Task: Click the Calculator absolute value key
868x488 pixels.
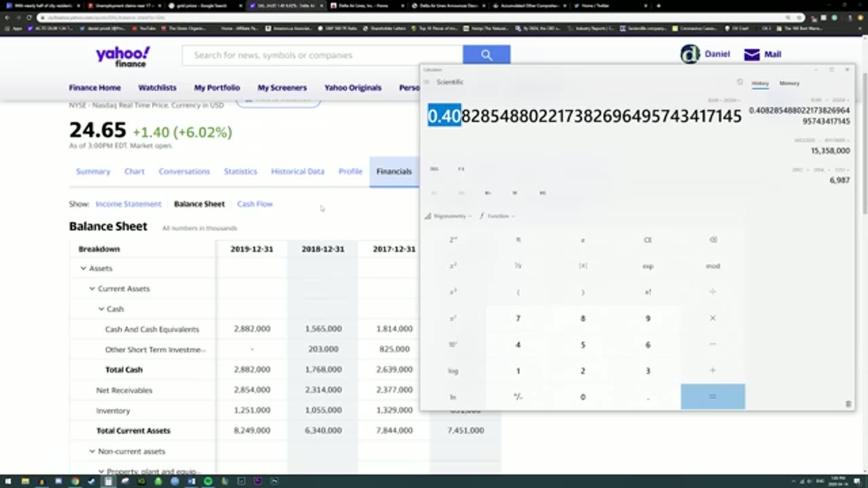Action: (583, 266)
